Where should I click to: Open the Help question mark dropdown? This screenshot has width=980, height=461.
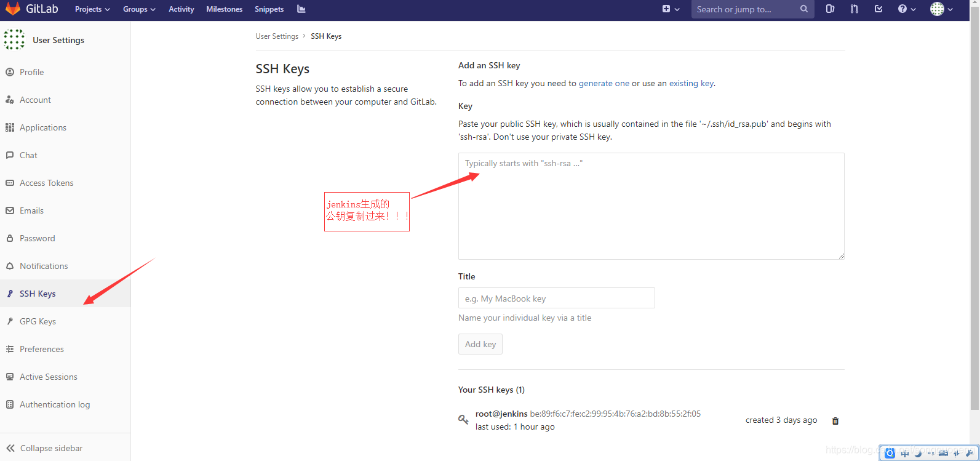tap(907, 9)
